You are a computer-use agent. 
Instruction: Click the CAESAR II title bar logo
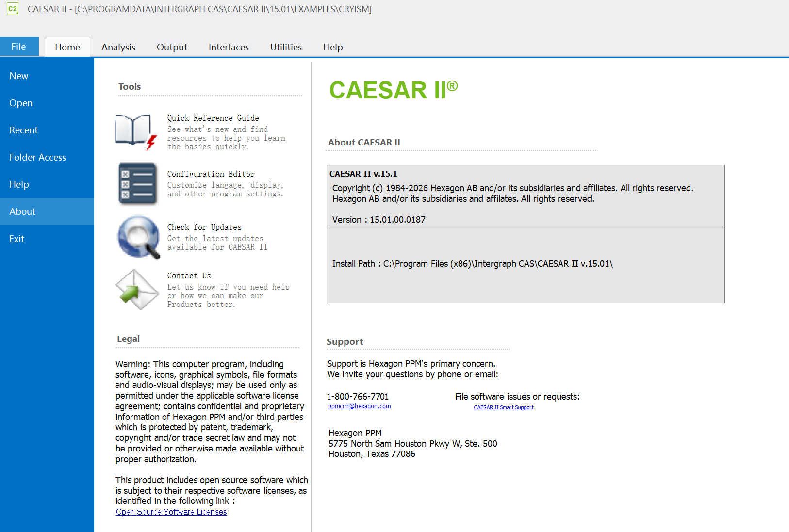(13, 9)
